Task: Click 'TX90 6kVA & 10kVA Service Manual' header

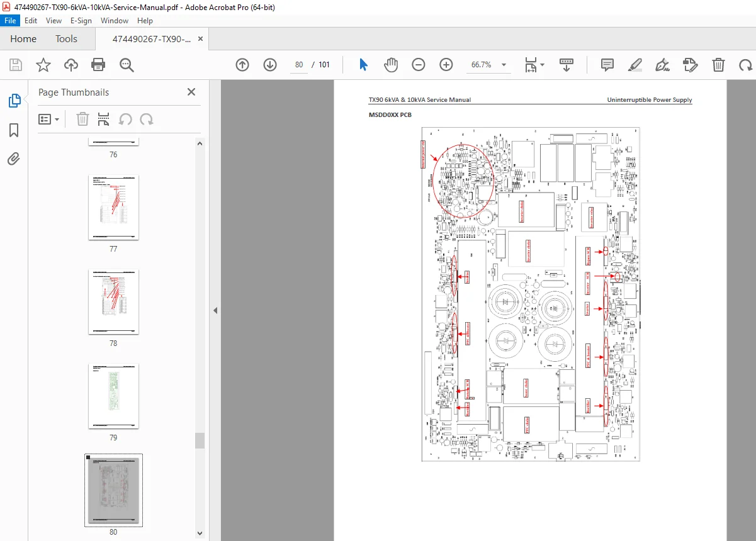Action: click(x=420, y=100)
